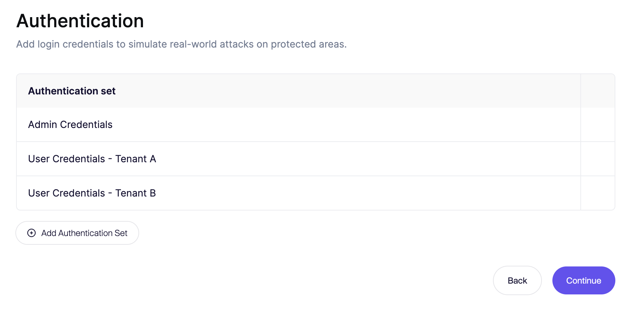Go back with the Back button
644x314 pixels.
pyautogui.click(x=517, y=280)
